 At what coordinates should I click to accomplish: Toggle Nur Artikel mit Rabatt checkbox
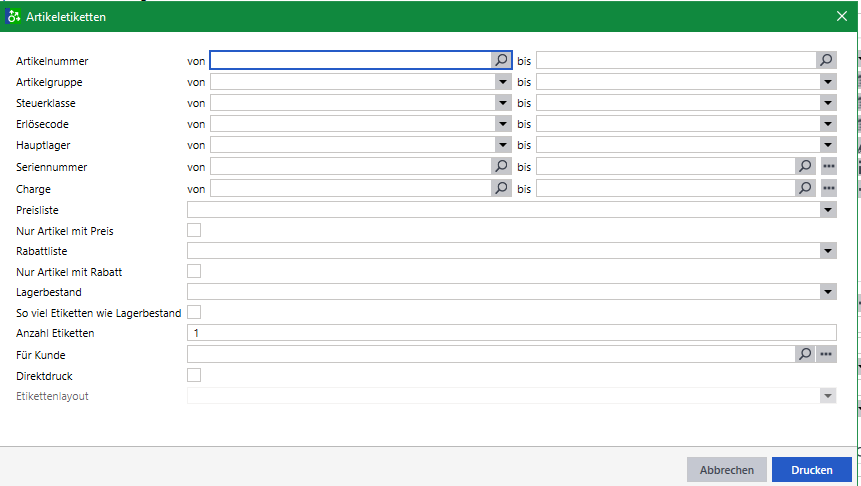pyautogui.click(x=194, y=271)
